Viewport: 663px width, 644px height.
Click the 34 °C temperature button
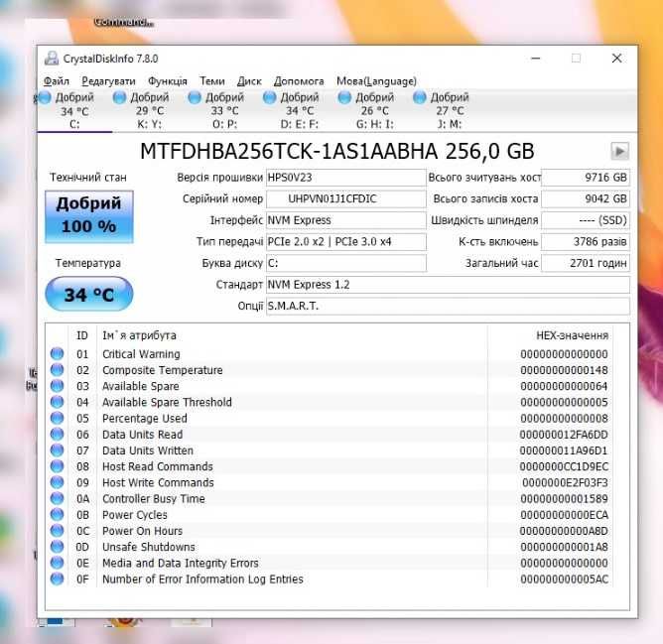tap(89, 294)
